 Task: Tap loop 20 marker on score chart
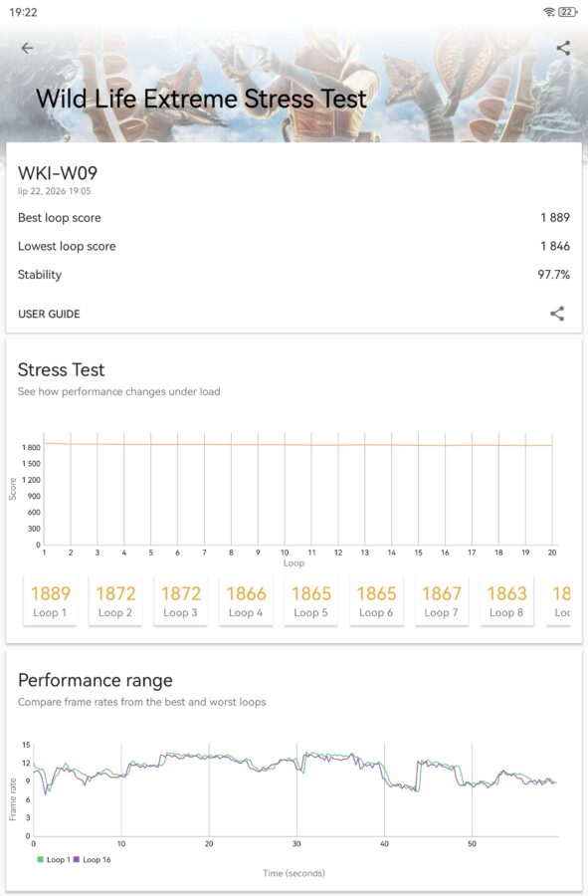tap(552, 552)
